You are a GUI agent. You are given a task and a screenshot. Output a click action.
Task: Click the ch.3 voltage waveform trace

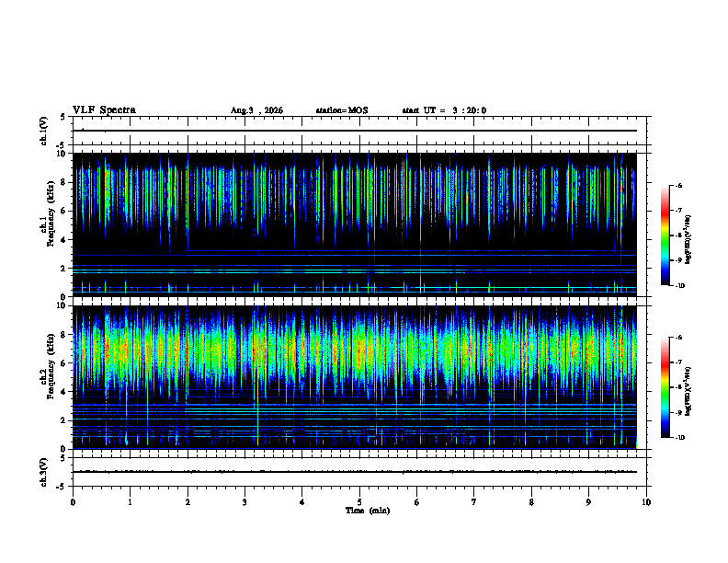click(355, 472)
